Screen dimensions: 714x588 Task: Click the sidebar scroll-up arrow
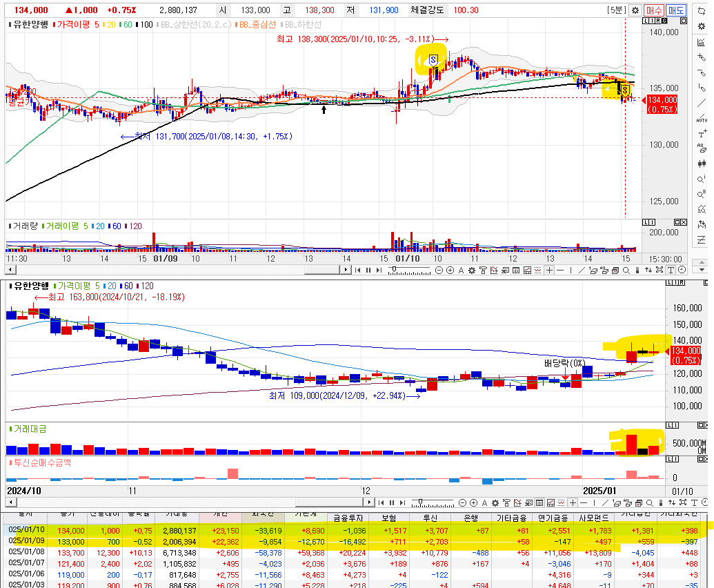tap(702, 263)
